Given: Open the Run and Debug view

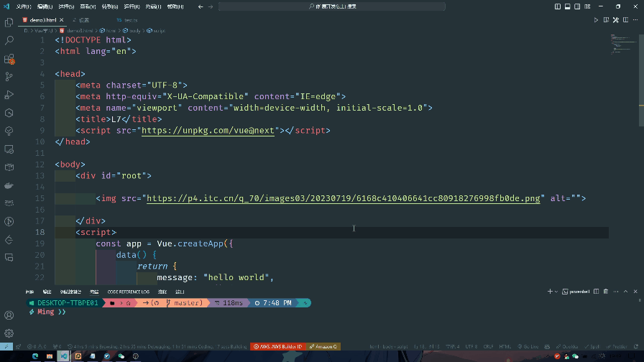Looking at the screenshot, I should point(9,95).
